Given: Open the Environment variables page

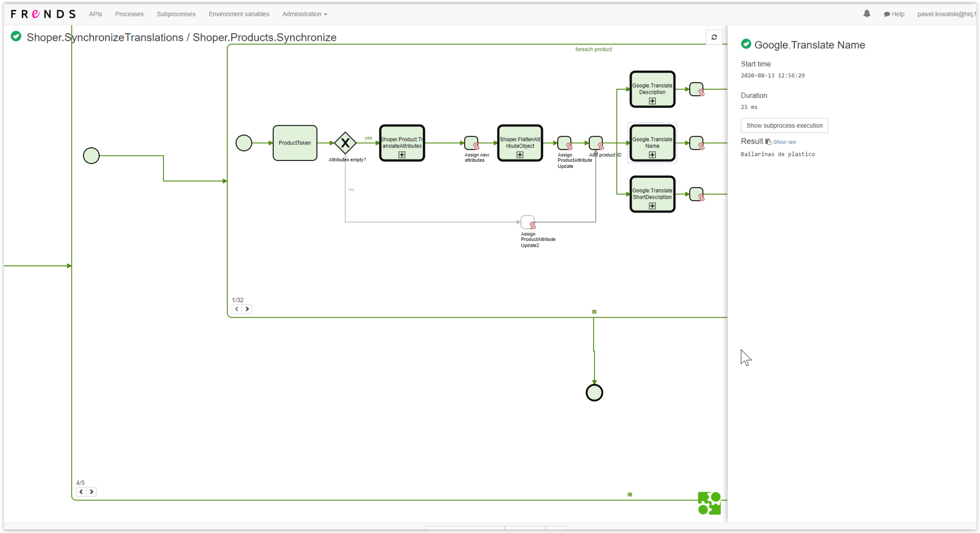Looking at the screenshot, I should click(239, 14).
